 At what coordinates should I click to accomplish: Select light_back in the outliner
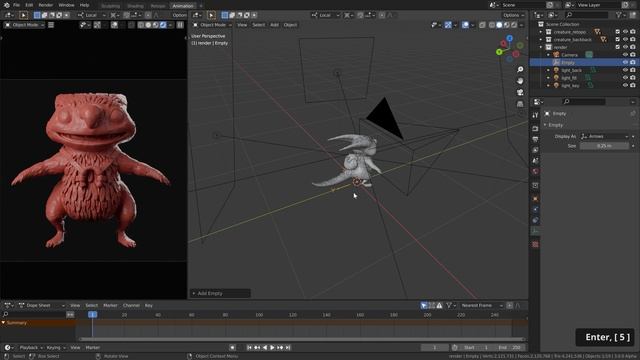click(571, 70)
